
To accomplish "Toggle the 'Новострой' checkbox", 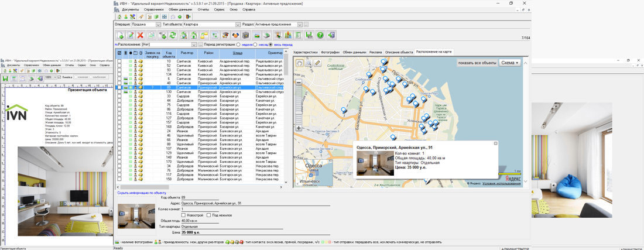I will coord(184,215).
